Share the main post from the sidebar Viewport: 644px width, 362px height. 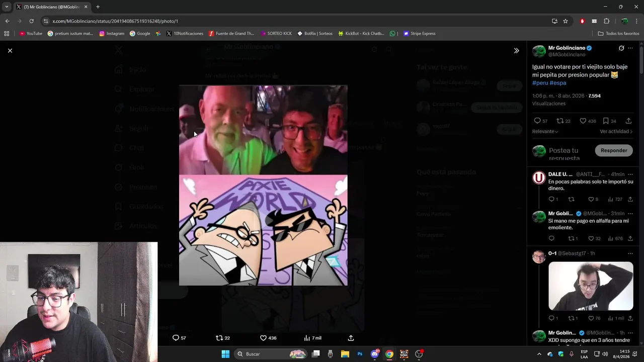(x=628, y=121)
